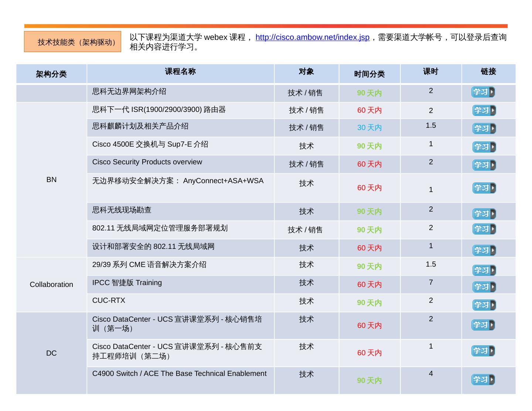Click 学习 button for 思科无线现场勘查

[484, 214]
